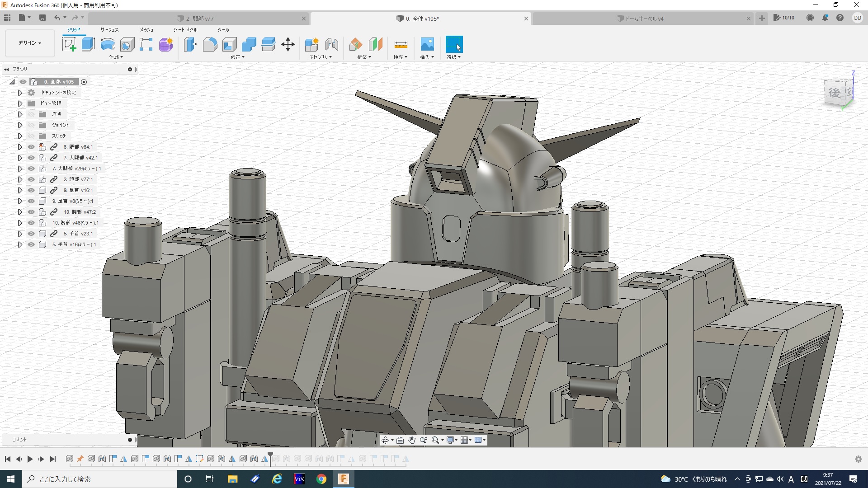Viewport: 868px width, 488px height.
Task: Click the view cube 後 face
Action: [835, 93]
